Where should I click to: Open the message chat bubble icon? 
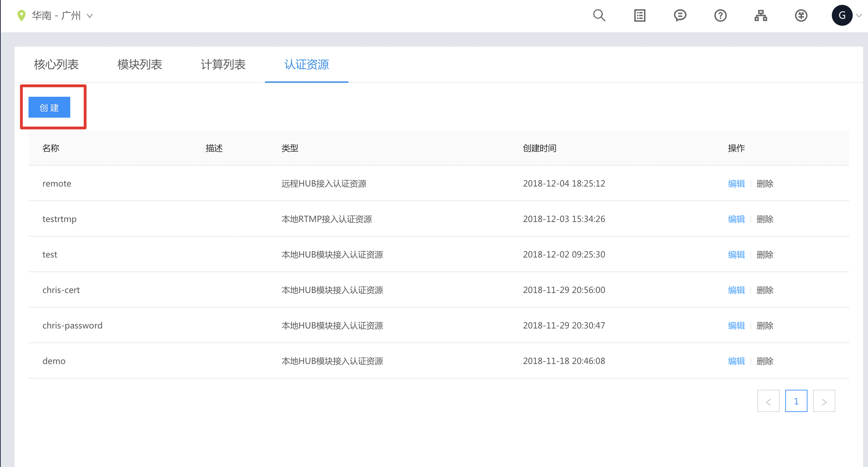(x=680, y=16)
